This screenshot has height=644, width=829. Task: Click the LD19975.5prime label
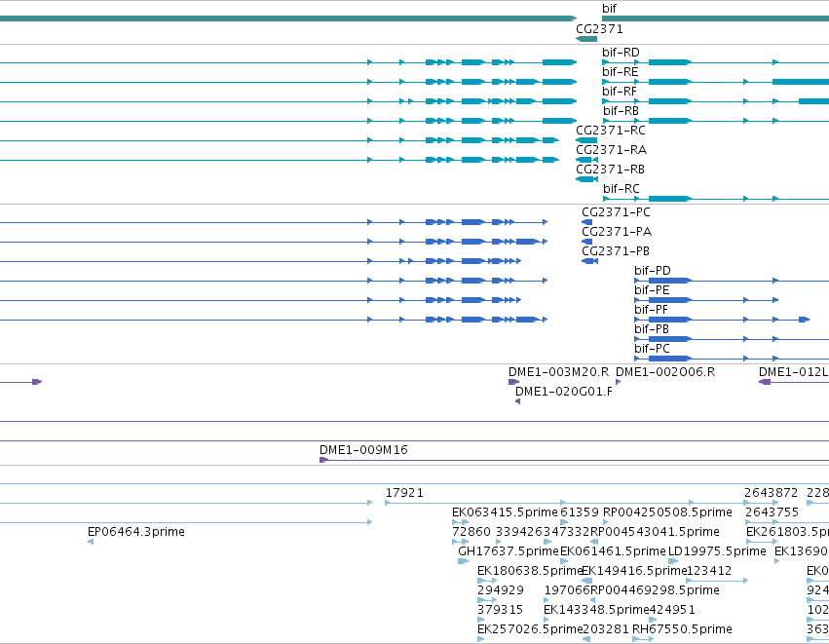click(717, 551)
